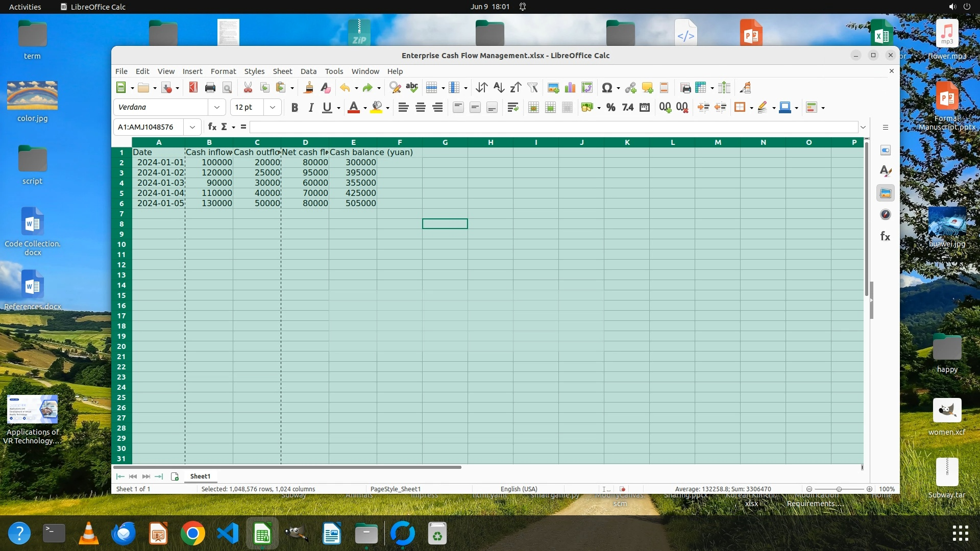
Task: Toggle Wrap Text button
Action: (x=512, y=107)
